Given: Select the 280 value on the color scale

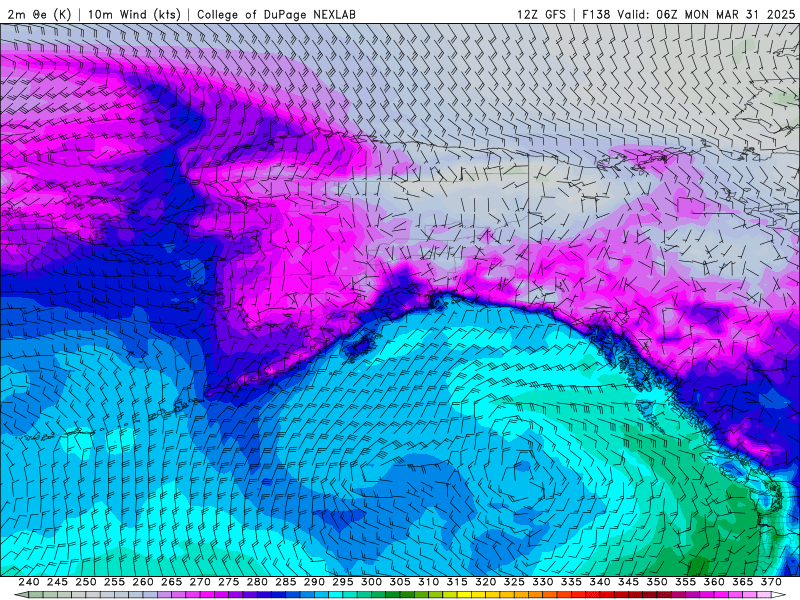Looking at the screenshot, I should click(257, 582).
